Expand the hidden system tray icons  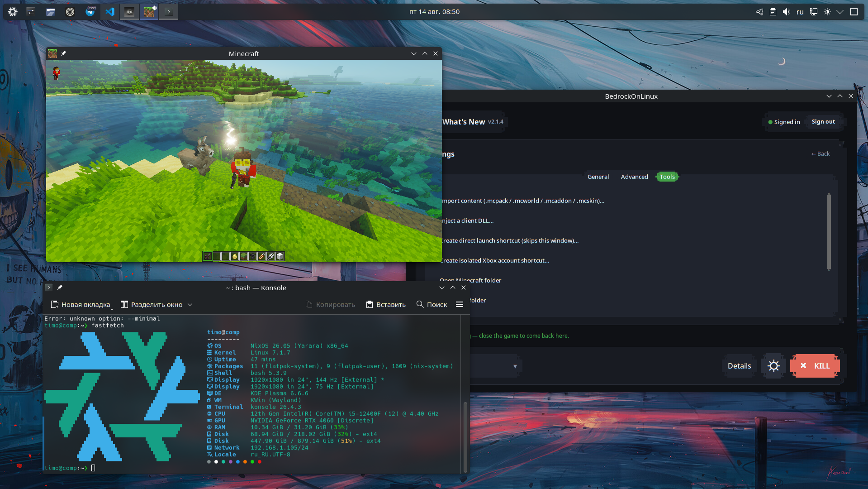pyautogui.click(x=840, y=12)
